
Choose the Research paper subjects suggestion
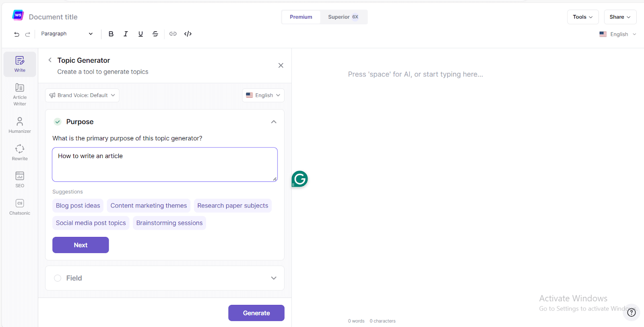(233, 206)
